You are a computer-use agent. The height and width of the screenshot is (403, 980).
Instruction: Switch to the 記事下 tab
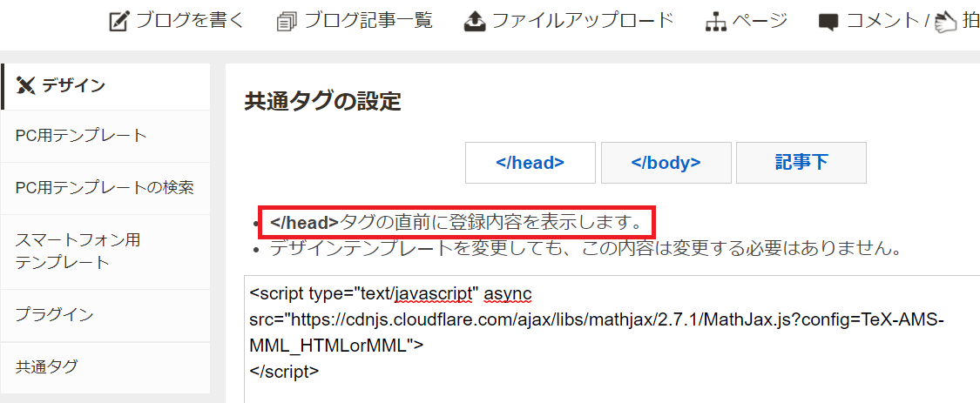tap(801, 163)
